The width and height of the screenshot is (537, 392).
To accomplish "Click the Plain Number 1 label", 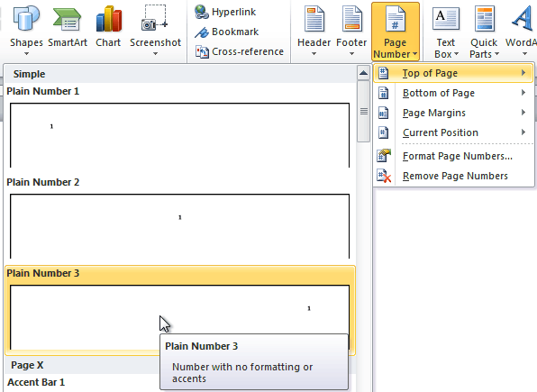I will coord(43,91).
